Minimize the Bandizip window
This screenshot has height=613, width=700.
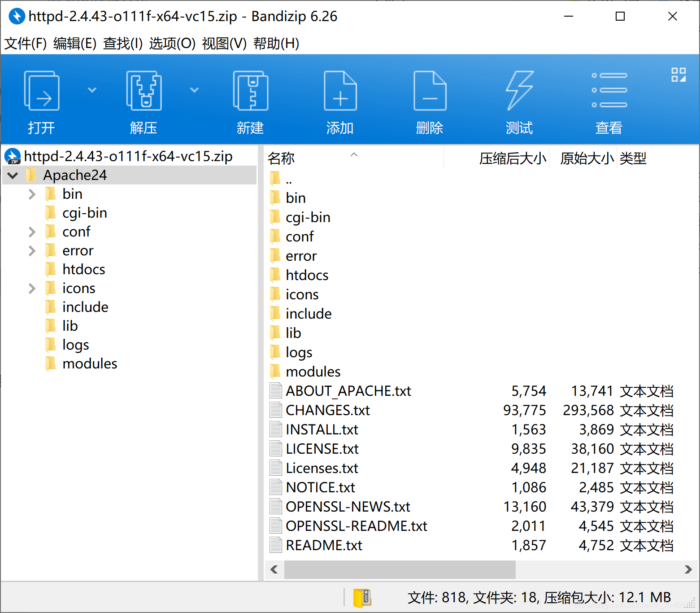click(569, 16)
